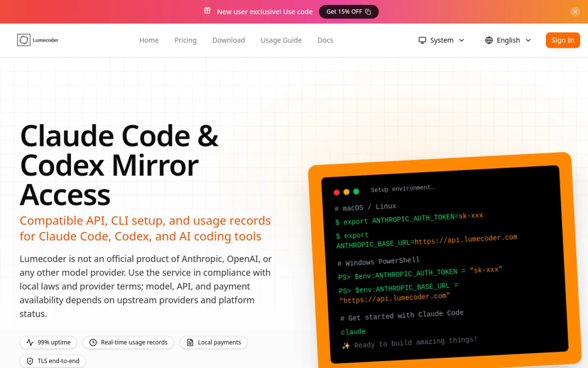
Task: Open the Usage Guide page
Action: tap(281, 40)
